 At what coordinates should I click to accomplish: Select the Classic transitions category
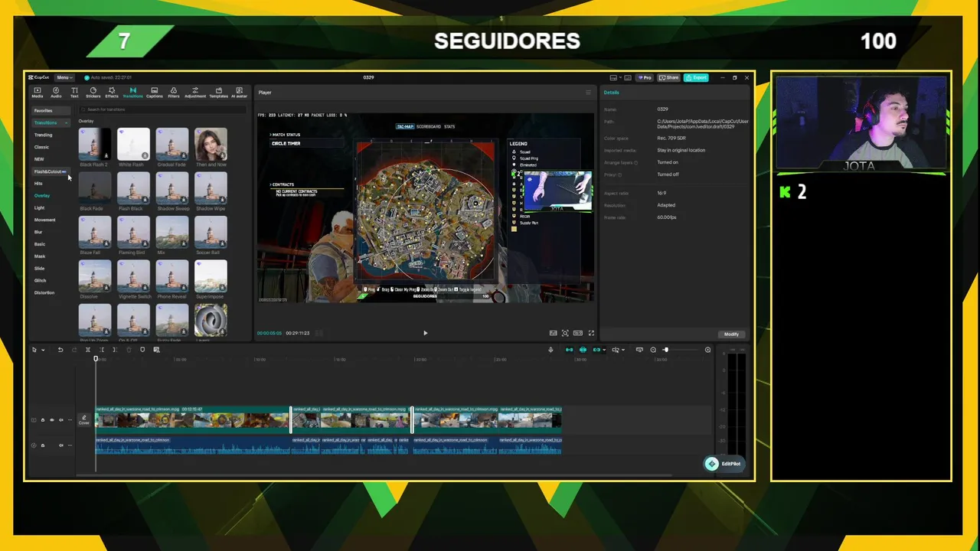coord(41,147)
